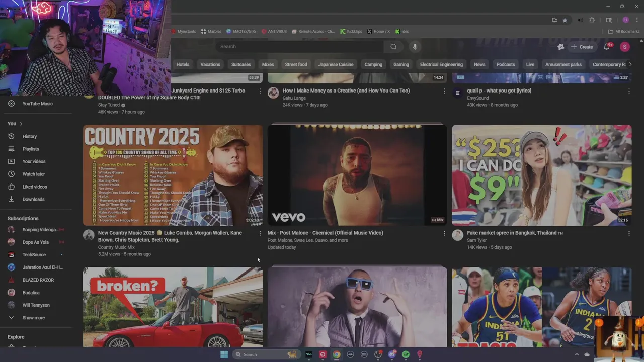Click the Create button
This screenshot has width=644, height=362.
pos(582,47)
